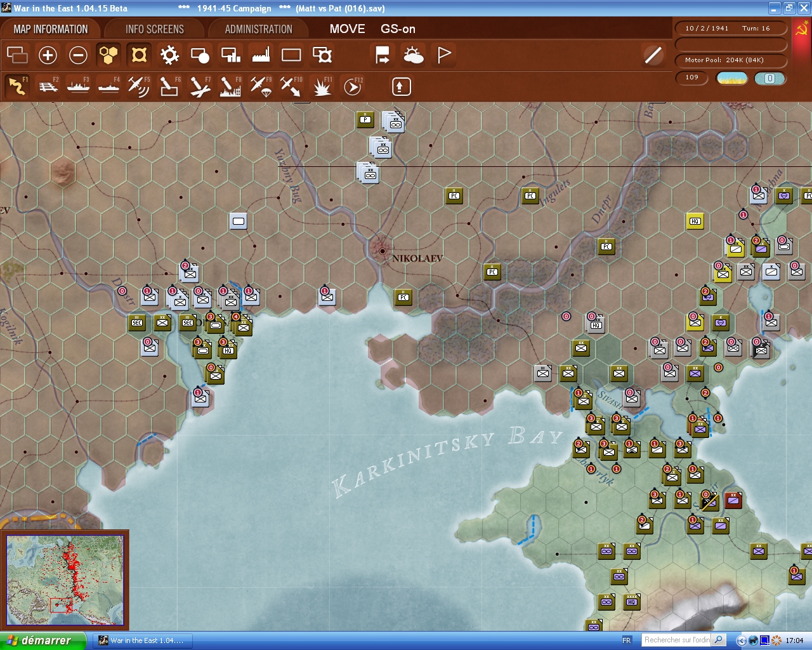The height and width of the screenshot is (650, 812).
Task: Select Rail Transport mode (F2)
Action: pos(48,86)
